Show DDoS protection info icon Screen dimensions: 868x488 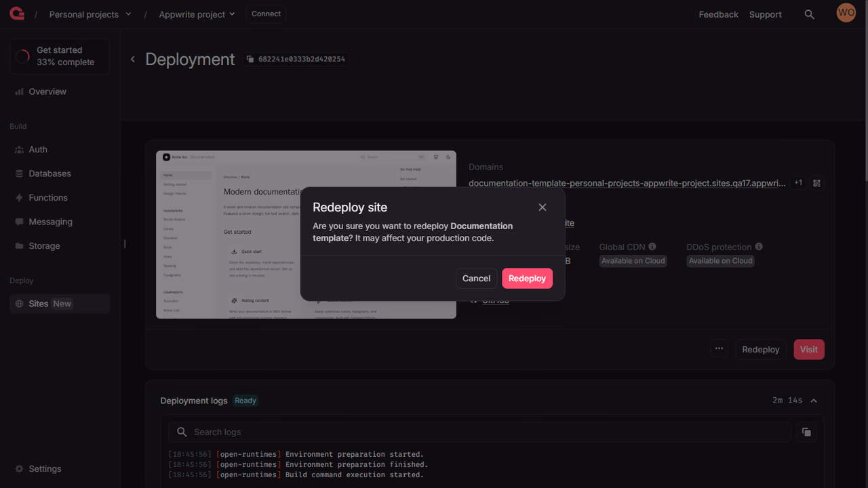point(759,247)
